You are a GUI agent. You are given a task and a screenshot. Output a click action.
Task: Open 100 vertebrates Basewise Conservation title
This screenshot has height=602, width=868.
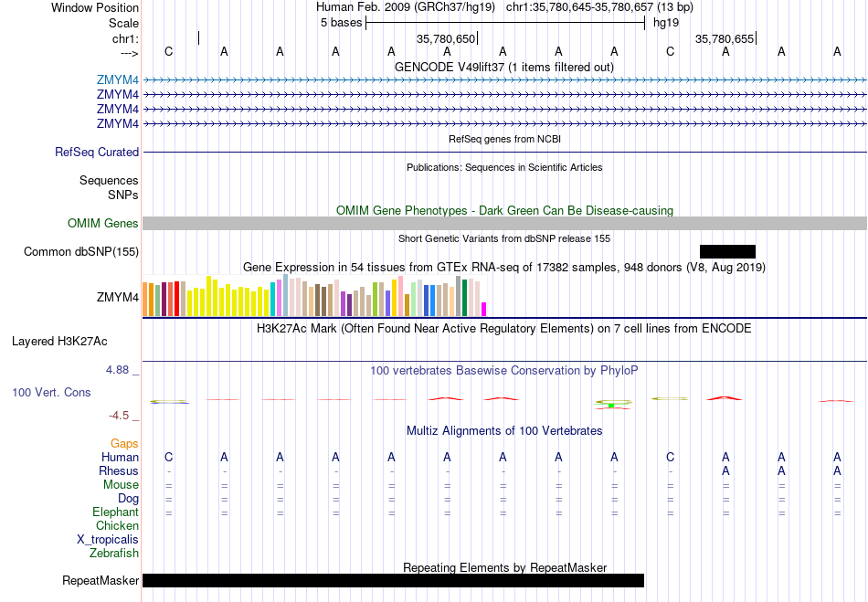click(x=504, y=371)
